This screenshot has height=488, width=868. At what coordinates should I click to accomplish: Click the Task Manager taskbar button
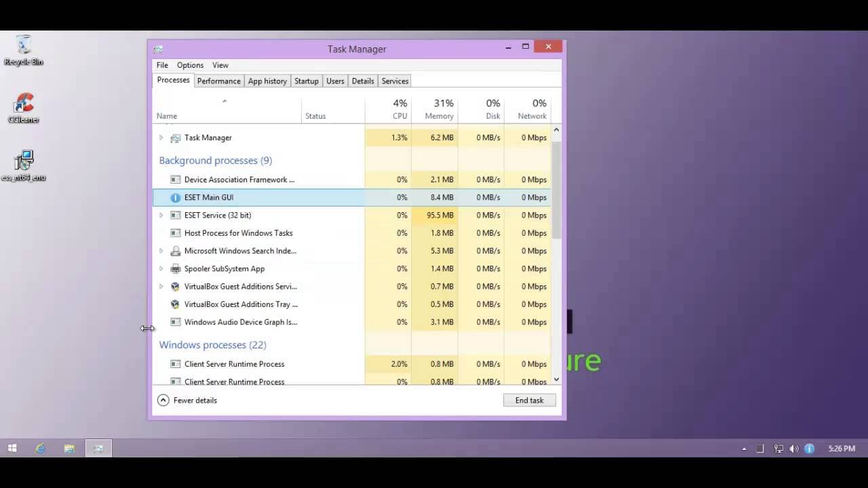click(98, 448)
